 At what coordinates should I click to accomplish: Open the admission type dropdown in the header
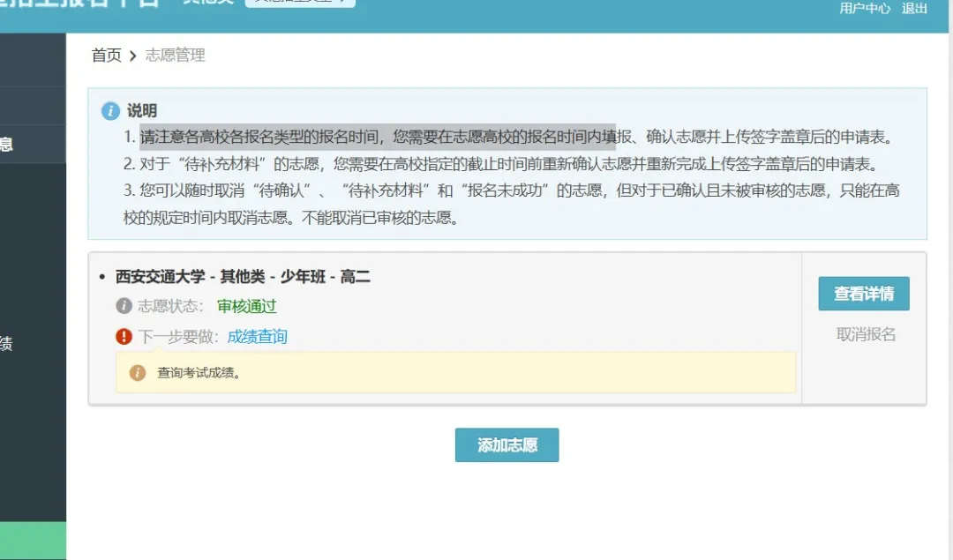pyautogui.click(x=299, y=3)
